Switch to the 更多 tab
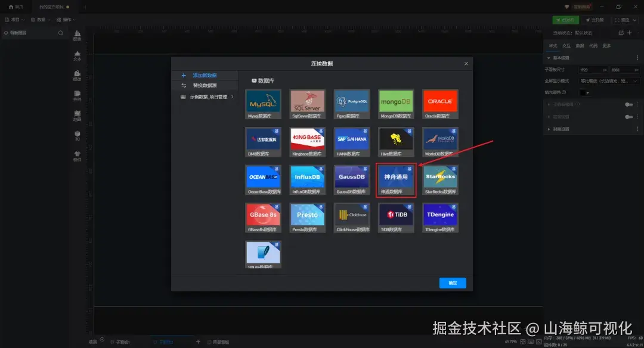This screenshot has height=348, width=644. click(x=606, y=46)
